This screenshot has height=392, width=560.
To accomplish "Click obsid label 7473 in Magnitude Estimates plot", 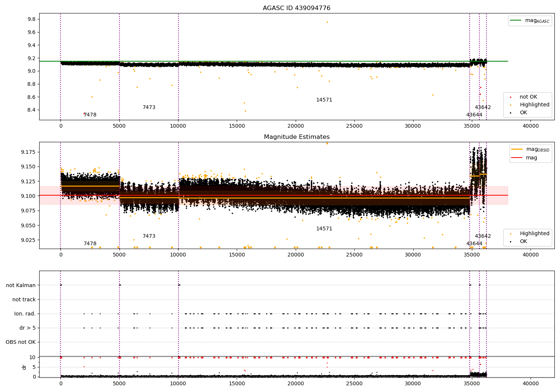I will (149, 236).
